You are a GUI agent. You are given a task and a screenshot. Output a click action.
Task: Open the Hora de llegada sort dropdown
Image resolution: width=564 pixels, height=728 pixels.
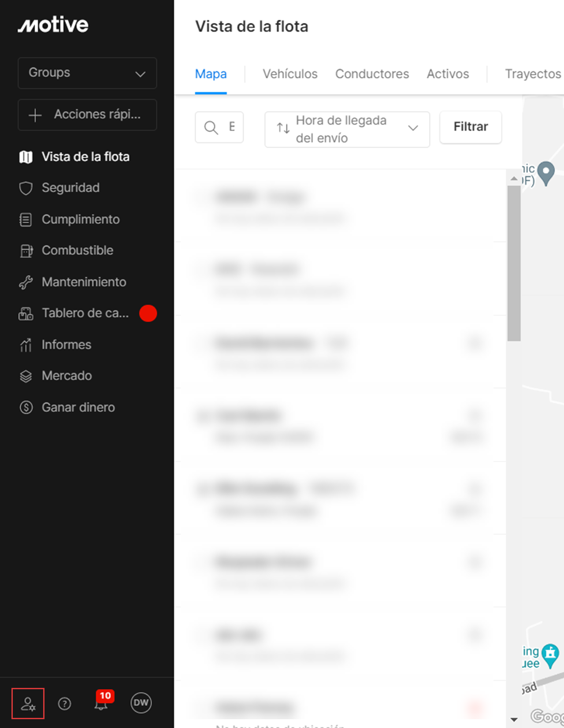point(347,129)
